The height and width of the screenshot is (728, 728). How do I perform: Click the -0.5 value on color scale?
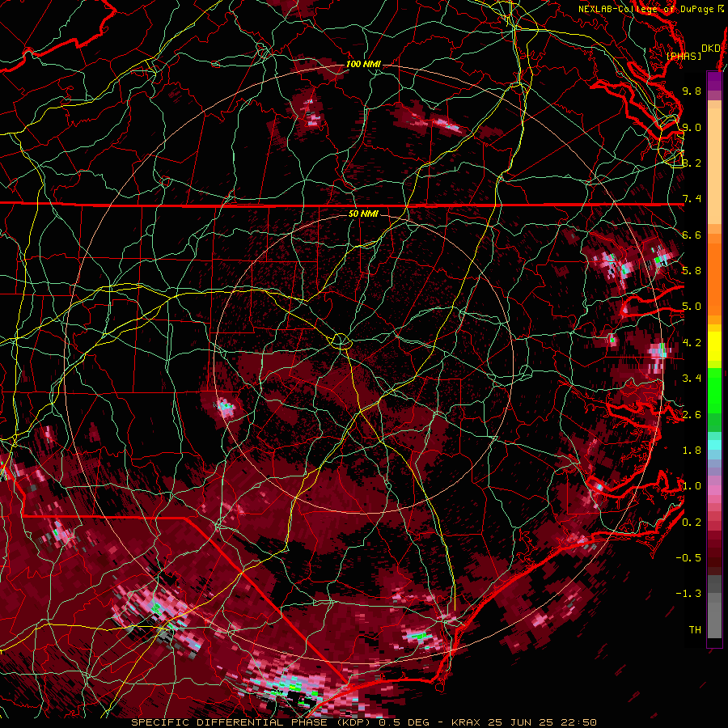point(688,558)
